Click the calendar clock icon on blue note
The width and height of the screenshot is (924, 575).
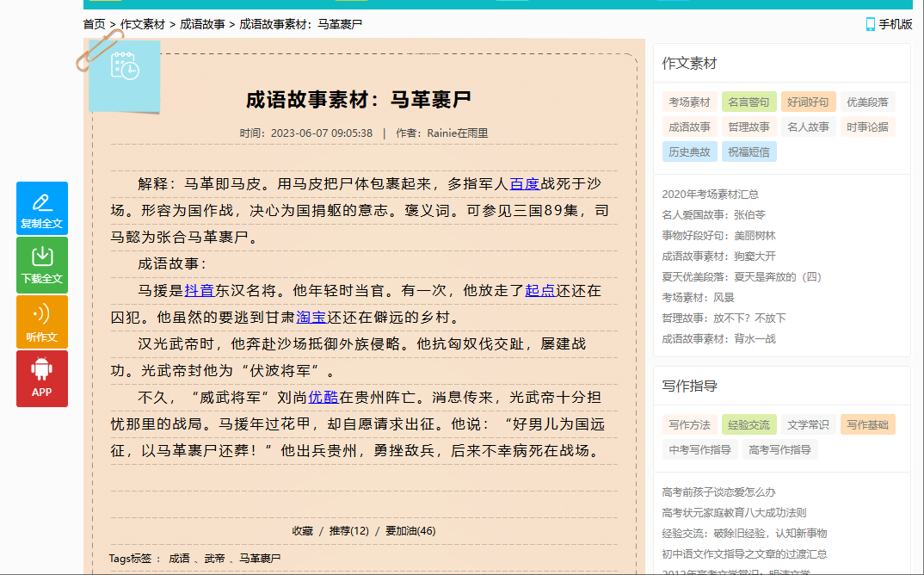[x=125, y=65]
